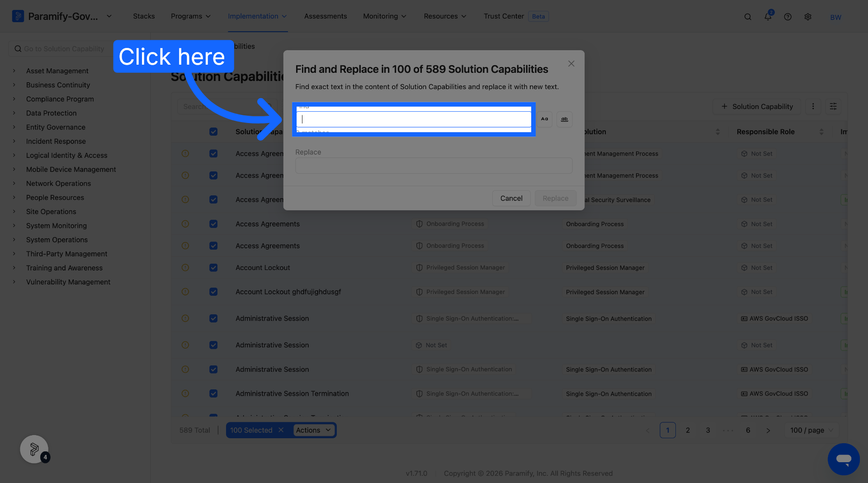
Task: Sort by Solution column arrows
Action: tap(717, 132)
